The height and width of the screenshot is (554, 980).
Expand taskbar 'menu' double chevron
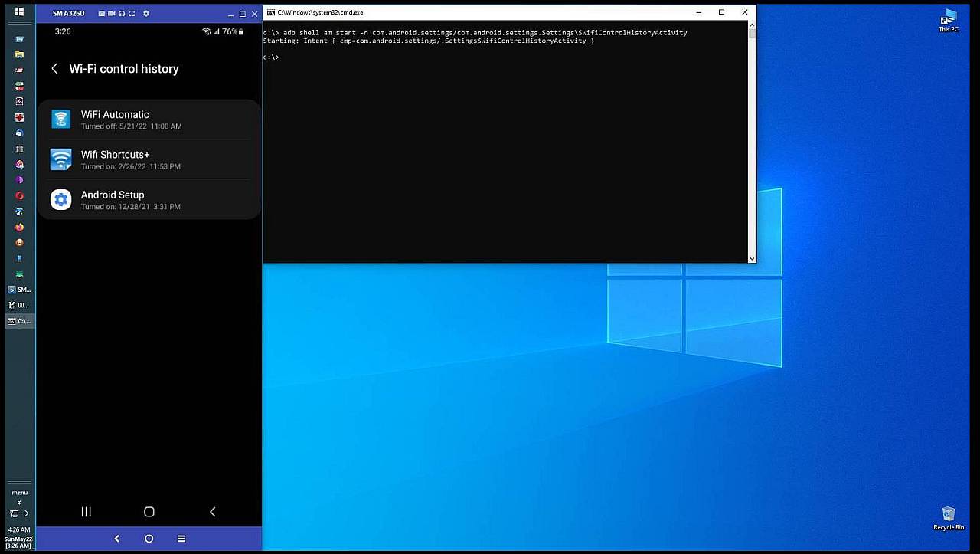tap(20, 503)
